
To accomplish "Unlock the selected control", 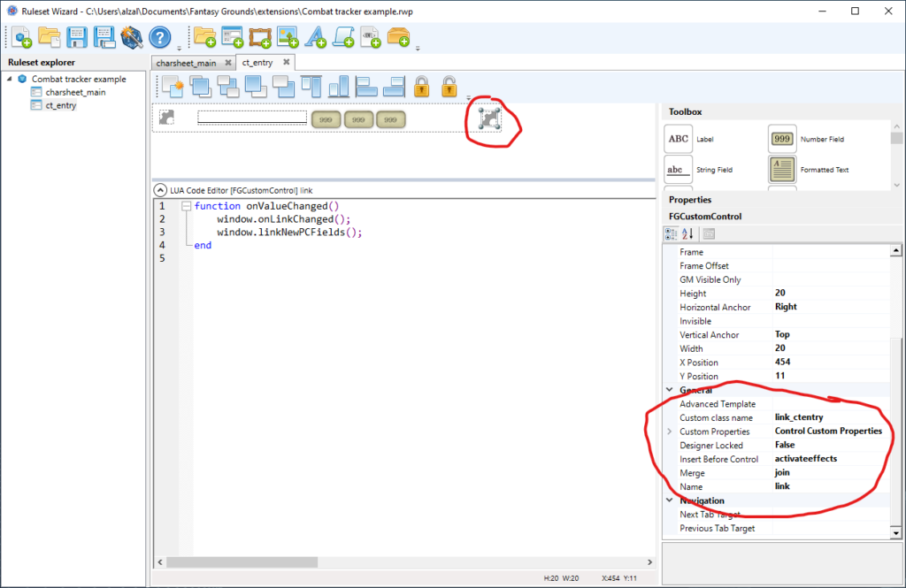I will (x=449, y=87).
